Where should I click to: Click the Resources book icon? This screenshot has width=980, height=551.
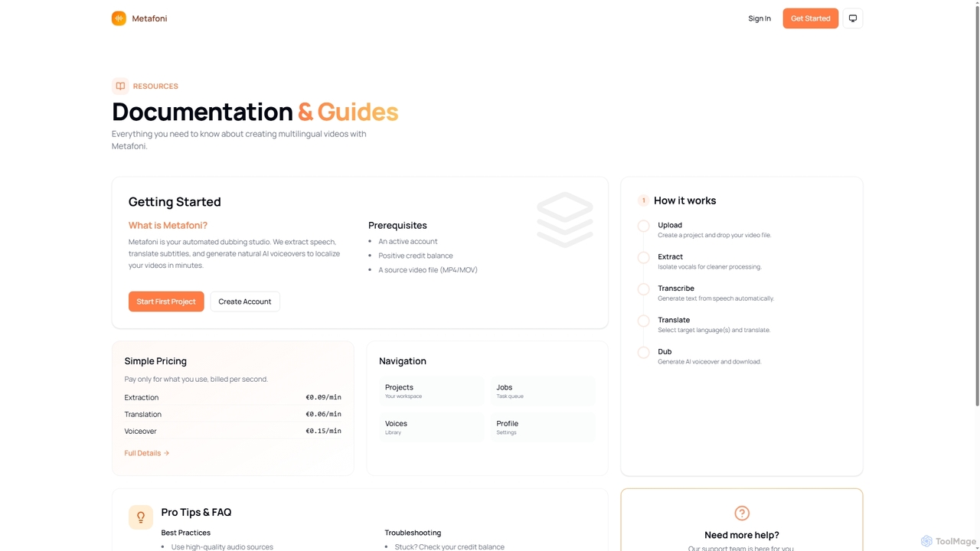tap(120, 86)
